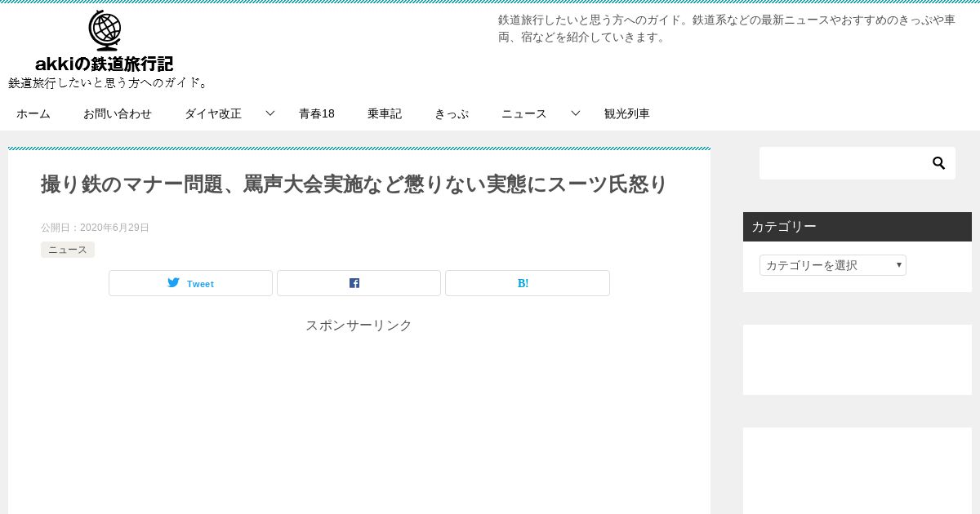Open the ニュース menu item

click(524, 114)
